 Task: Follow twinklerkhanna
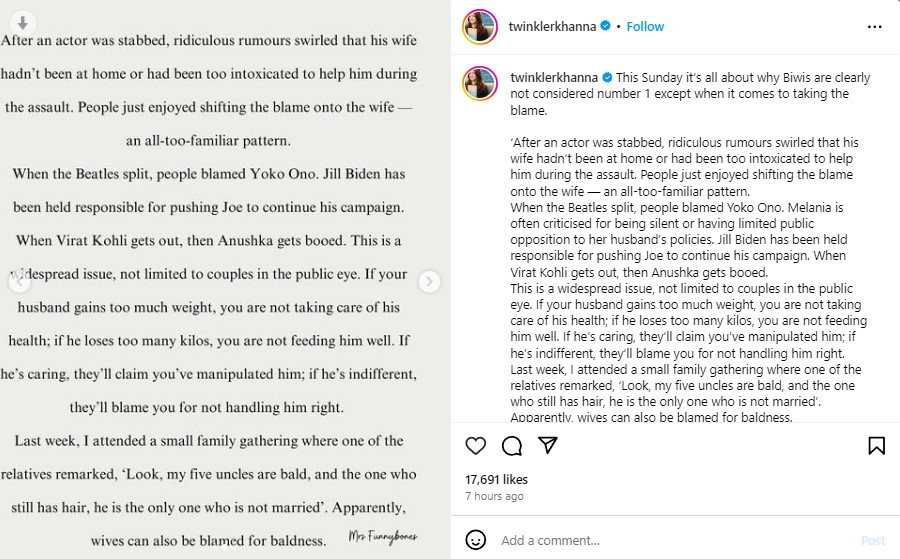pos(645,27)
